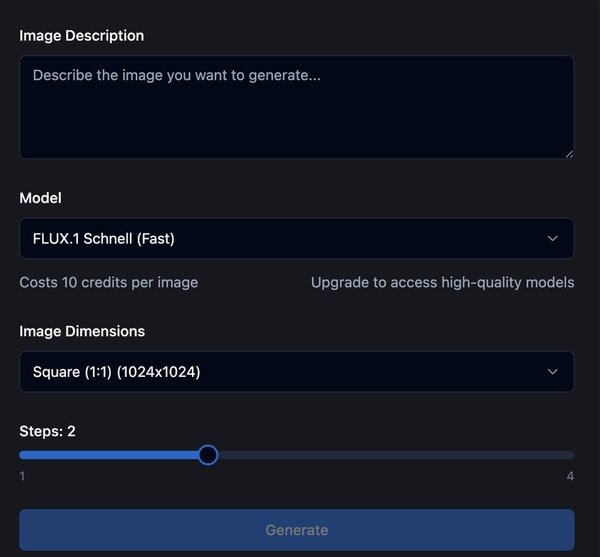
Task: Click the Square (1:1) (1024x1024) value text
Action: pos(117,371)
